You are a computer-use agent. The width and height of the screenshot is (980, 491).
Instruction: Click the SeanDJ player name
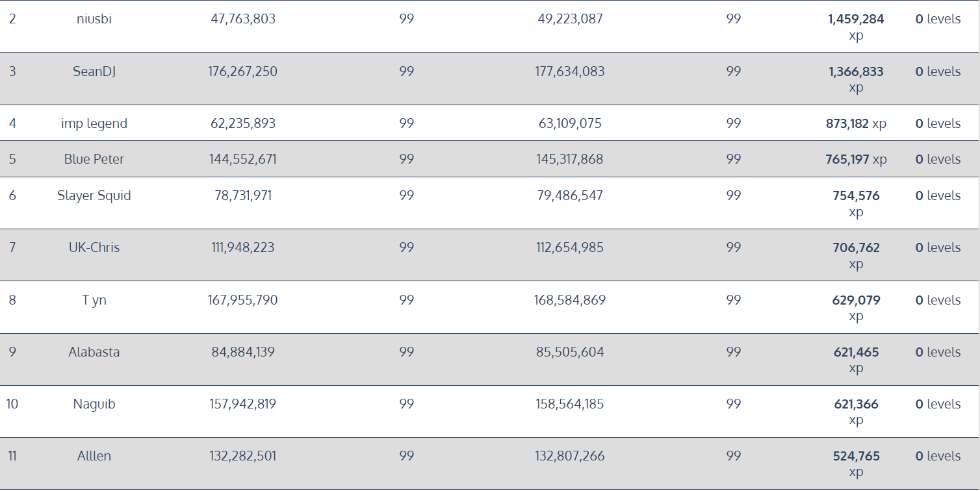94,71
